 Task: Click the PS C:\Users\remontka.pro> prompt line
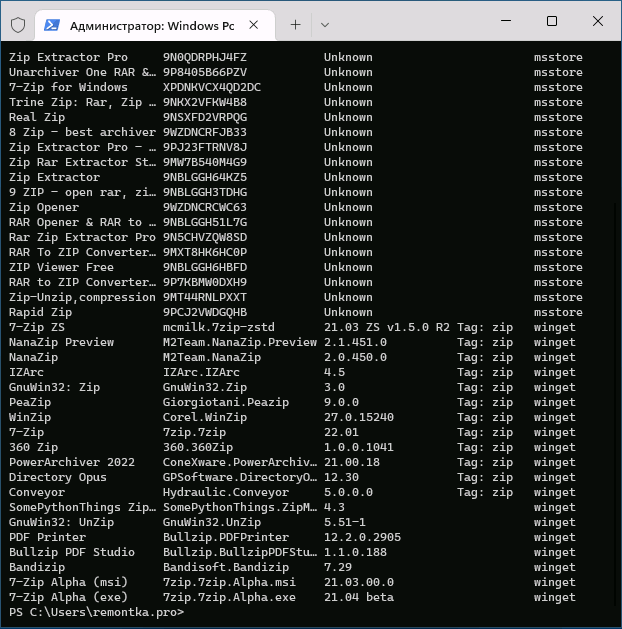(96, 612)
